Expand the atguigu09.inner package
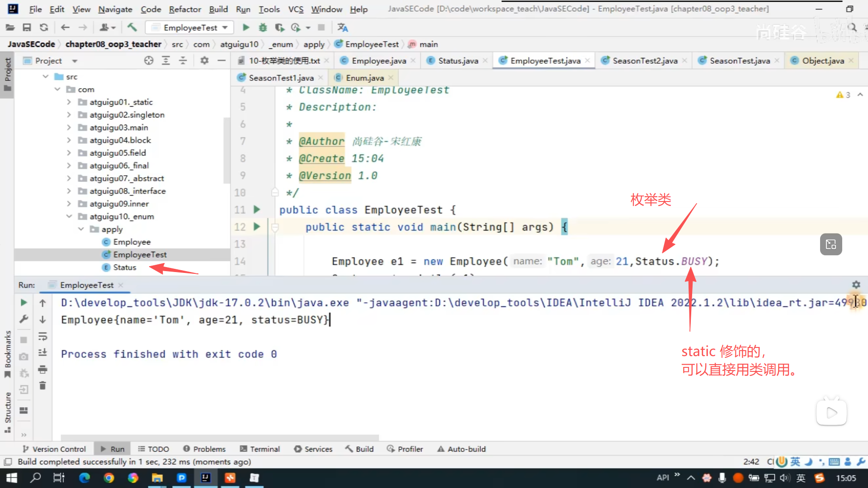 [69, 204]
